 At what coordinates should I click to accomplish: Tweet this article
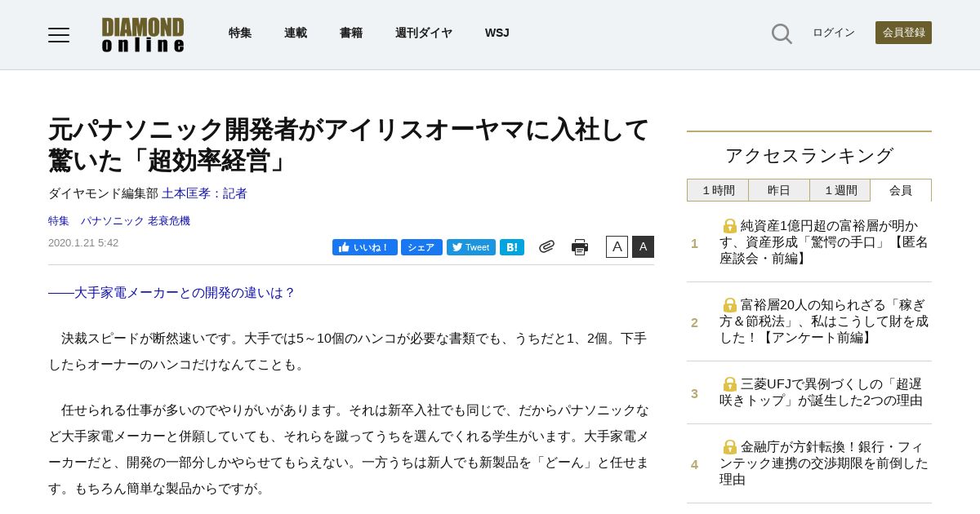[471, 247]
